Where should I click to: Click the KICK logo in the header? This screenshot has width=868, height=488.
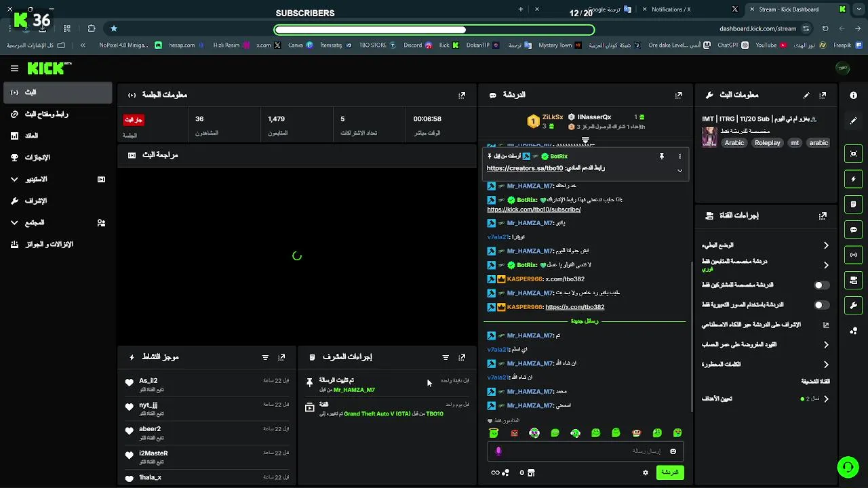click(x=49, y=68)
